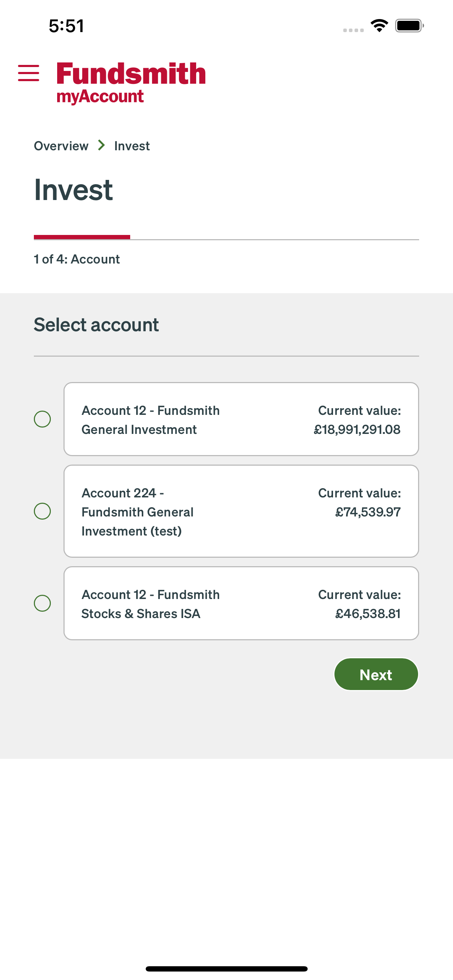Image resolution: width=453 pixels, height=980 pixels.
Task: Tap the Stocks & Shares ISA account card
Action: click(241, 603)
